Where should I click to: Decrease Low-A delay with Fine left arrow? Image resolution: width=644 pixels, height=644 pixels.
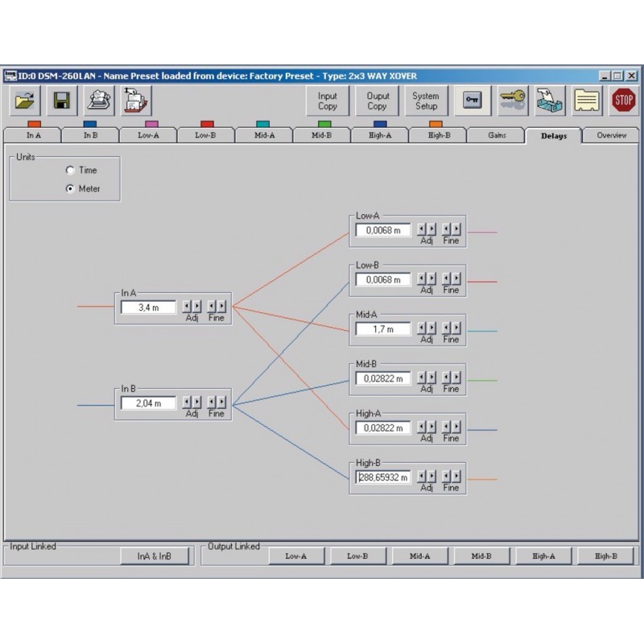pyautogui.click(x=446, y=229)
